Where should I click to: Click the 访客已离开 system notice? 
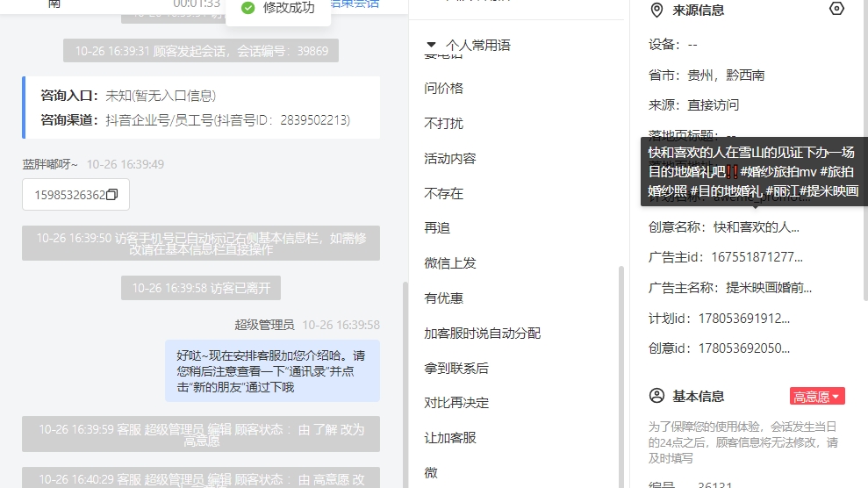(201, 288)
